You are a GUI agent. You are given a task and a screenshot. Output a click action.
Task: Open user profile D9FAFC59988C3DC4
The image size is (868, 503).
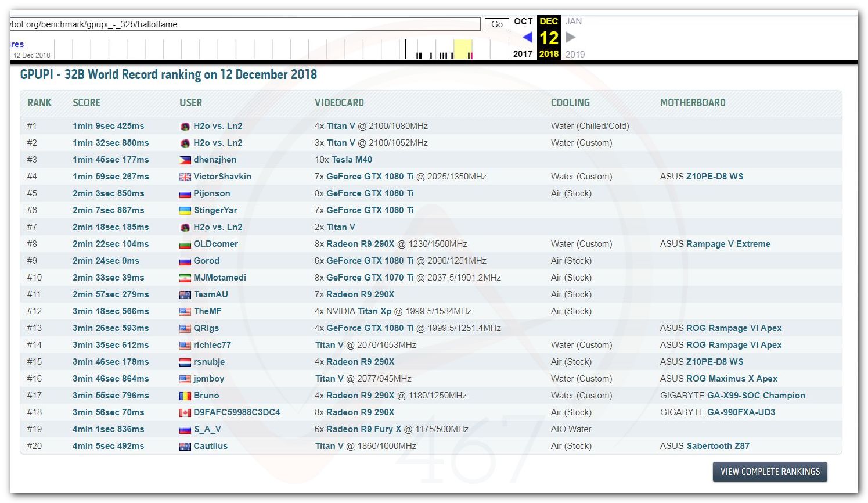237,412
